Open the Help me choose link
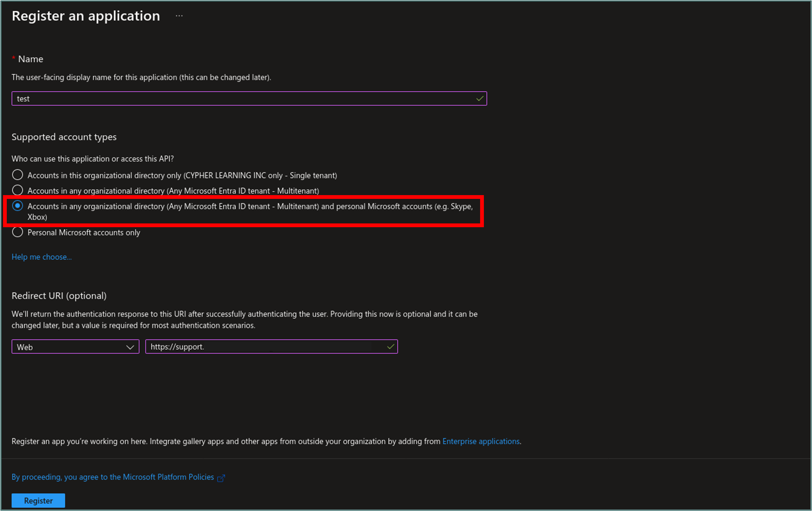812x511 pixels. (41, 257)
